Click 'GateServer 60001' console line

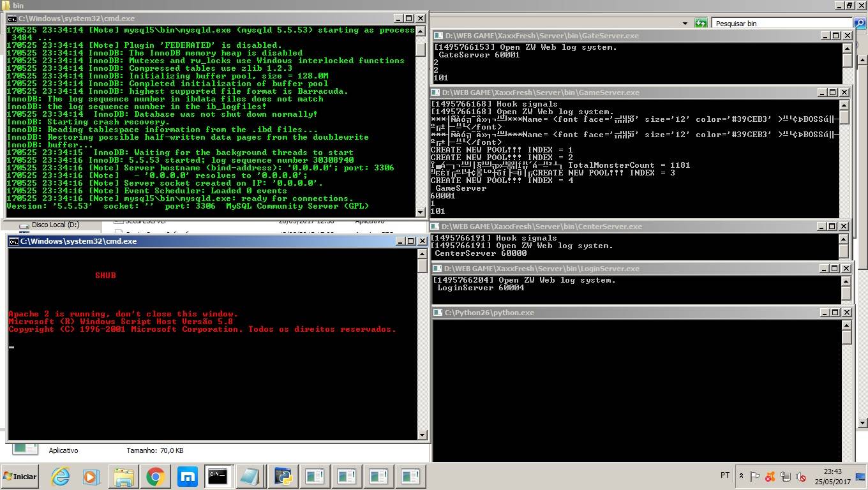pyautogui.click(x=479, y=55)
